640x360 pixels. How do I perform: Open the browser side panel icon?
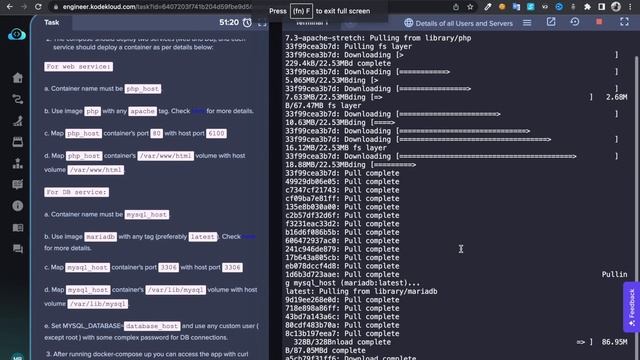[x=601, y=7]
